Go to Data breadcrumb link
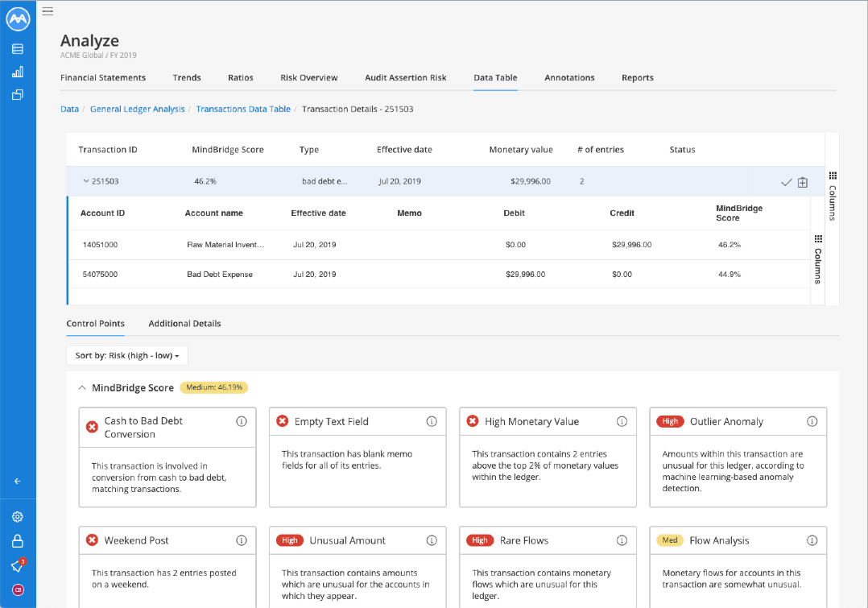Screen dimensions: 868x608 tap(69, 109)
